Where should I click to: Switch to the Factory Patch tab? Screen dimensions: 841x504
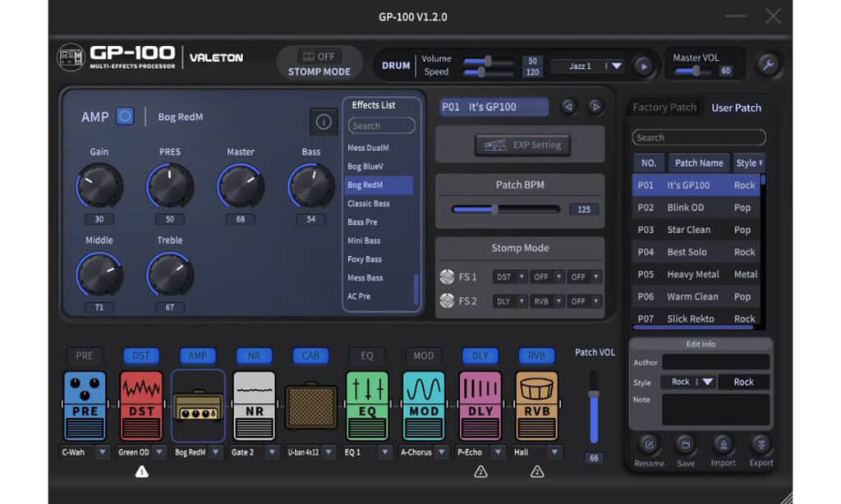coord(664,108)
